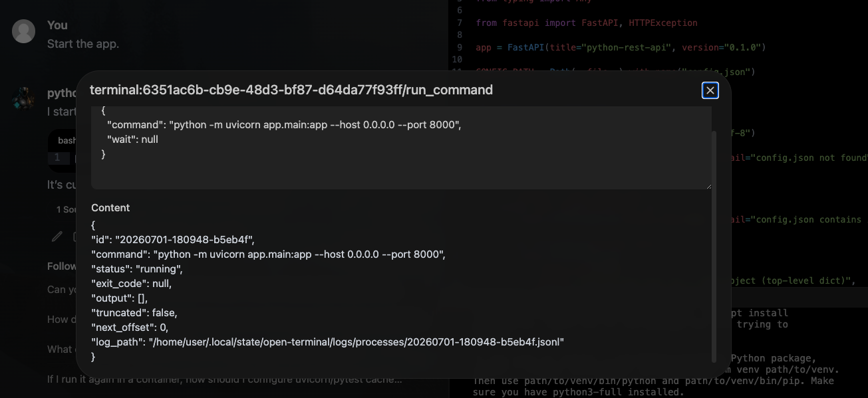The height and width of the screenshot is (398, 868).
Task: Click the Content section label
Action: (x=110, y=208)
